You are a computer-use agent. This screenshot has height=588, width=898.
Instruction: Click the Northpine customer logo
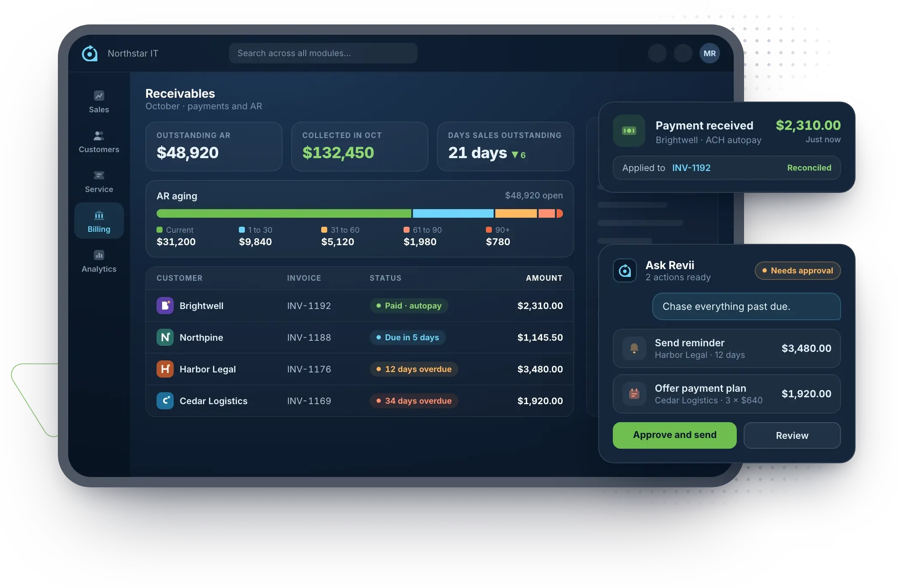165,337
